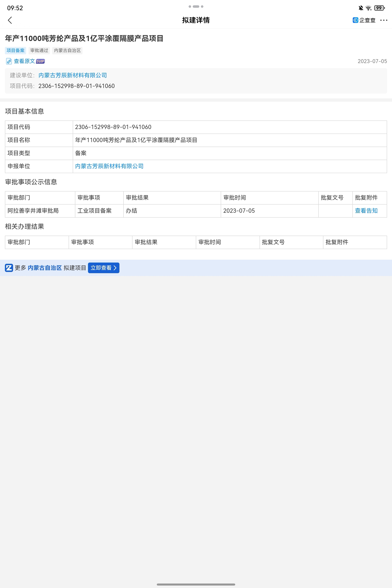Tap the SVIP badge icon
Viewport: 392px width, 588px height.
click(x=40, y=61)
